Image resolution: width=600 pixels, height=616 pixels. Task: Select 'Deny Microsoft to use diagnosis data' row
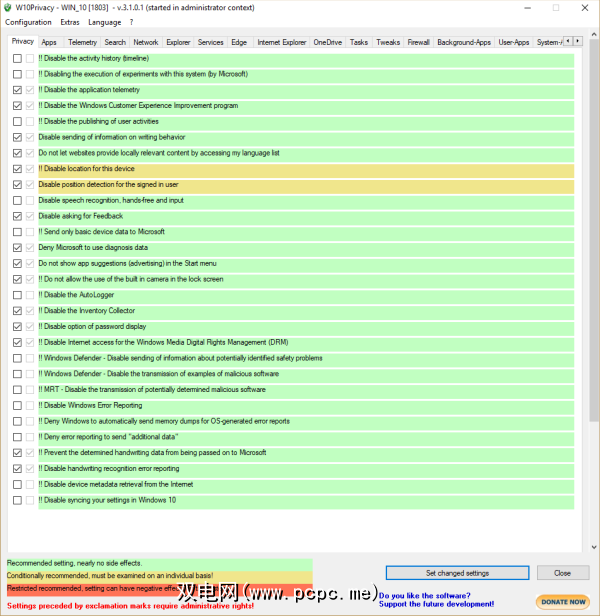click(x=306, y=248)
